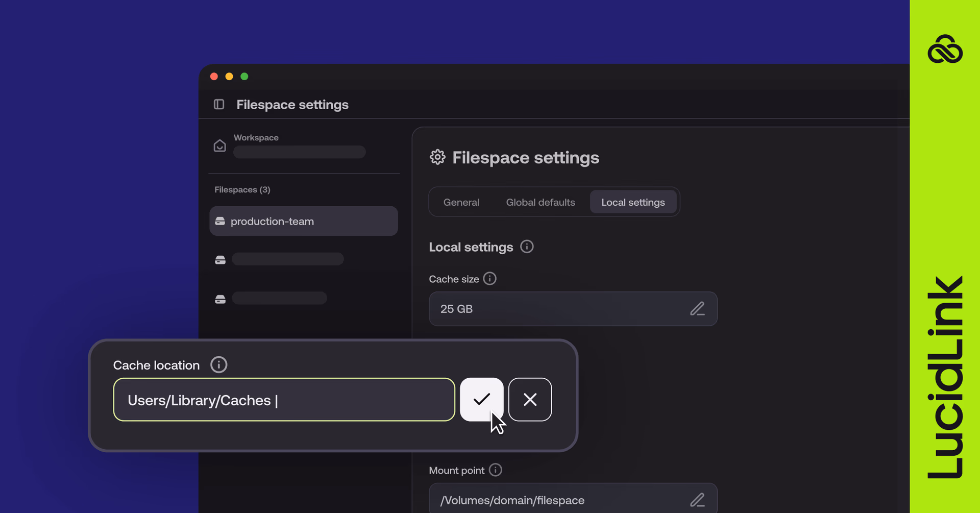The image size is (980, 513).
Task: Open the Global defaults tab
Action: (x=540, y=202)
